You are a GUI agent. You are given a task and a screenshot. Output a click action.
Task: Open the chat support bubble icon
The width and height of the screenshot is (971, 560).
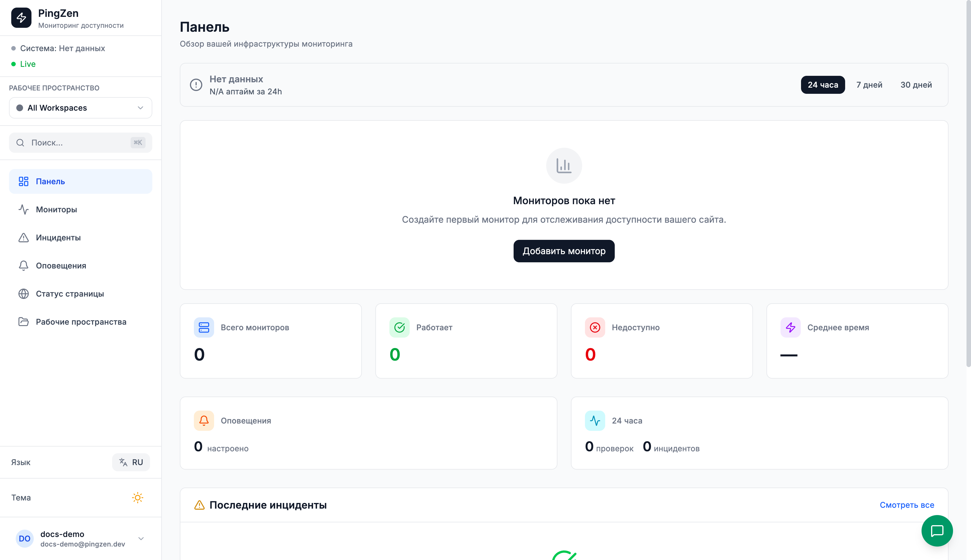(x=938, y=531)
